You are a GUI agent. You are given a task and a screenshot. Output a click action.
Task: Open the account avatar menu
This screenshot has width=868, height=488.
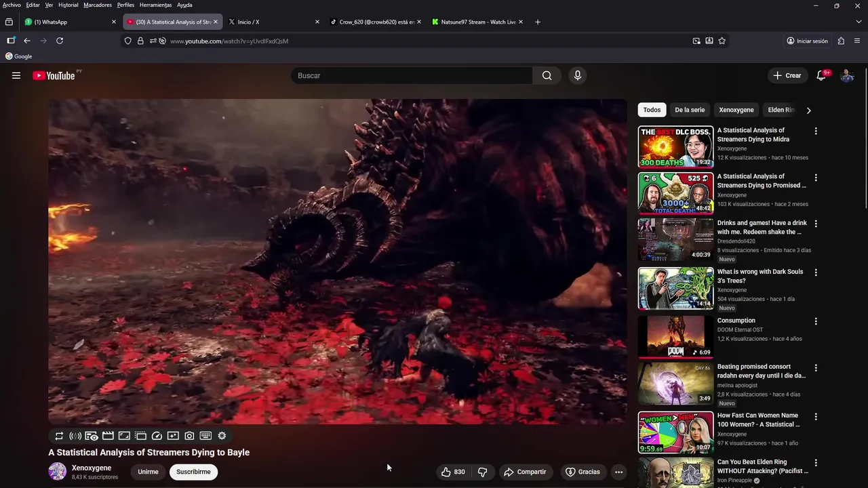pos(847,75)
